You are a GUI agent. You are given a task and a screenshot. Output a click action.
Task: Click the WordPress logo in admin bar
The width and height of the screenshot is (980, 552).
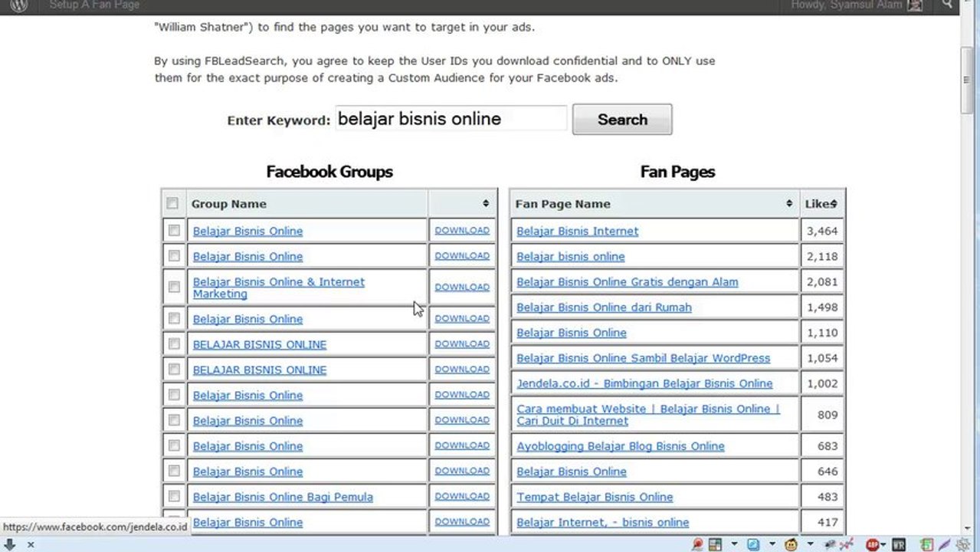[x=19, y=5]
